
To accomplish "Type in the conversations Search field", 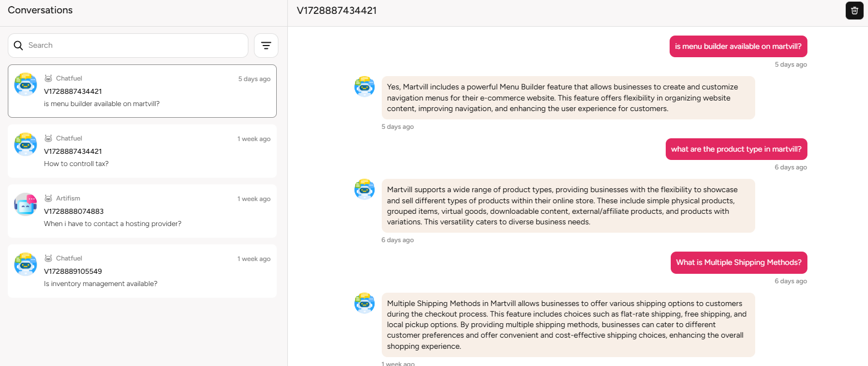I will [x=133, y=46].
